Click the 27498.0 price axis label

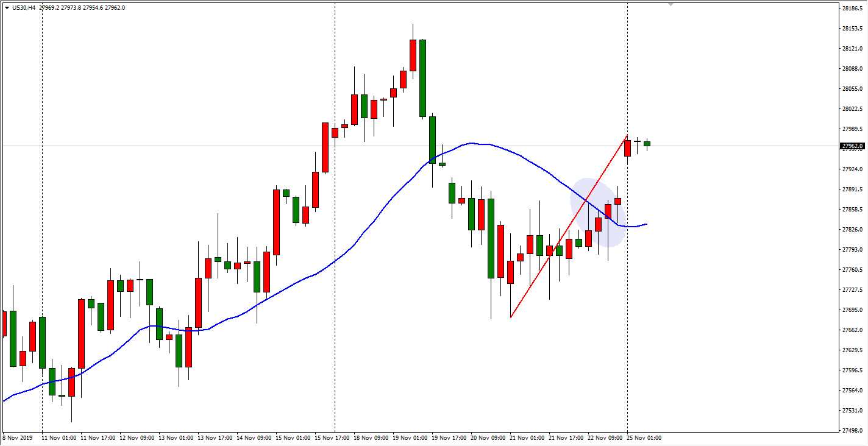852,431
